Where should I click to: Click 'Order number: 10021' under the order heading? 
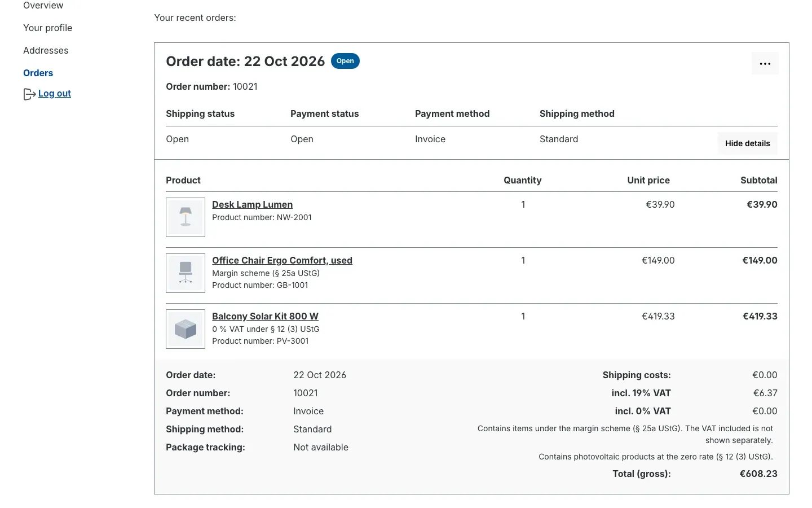click(211, 87)
